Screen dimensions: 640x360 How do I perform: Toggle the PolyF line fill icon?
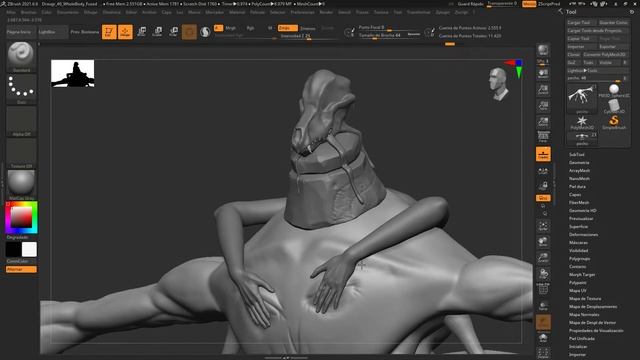coord(543,289)
